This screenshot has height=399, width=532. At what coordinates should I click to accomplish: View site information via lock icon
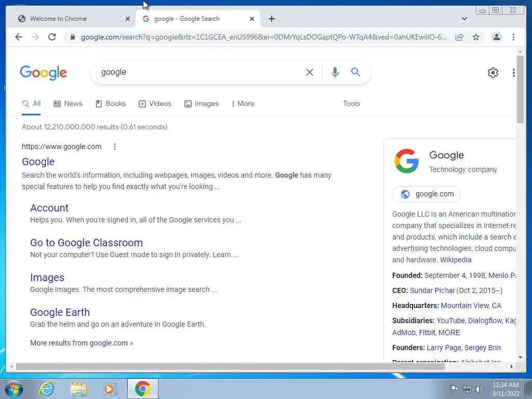72,37
